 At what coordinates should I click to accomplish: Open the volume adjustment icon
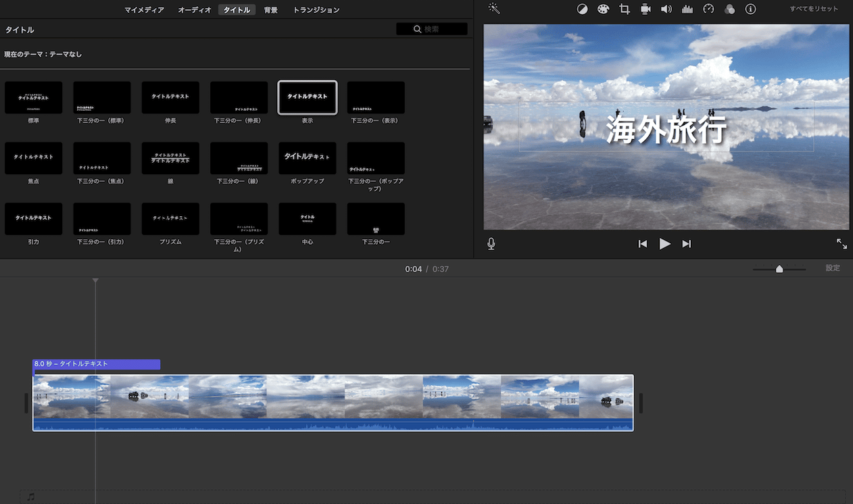coord(666,9)
